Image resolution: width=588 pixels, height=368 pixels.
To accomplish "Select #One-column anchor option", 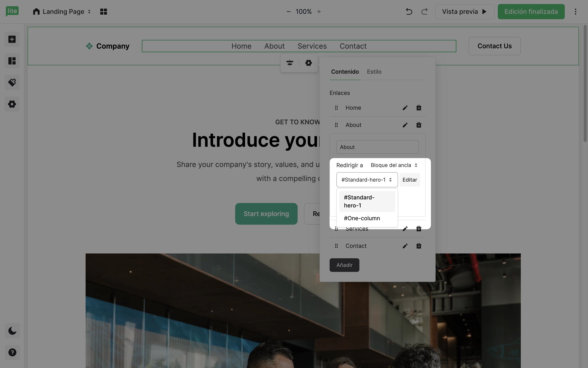I will tap(362, 218).
